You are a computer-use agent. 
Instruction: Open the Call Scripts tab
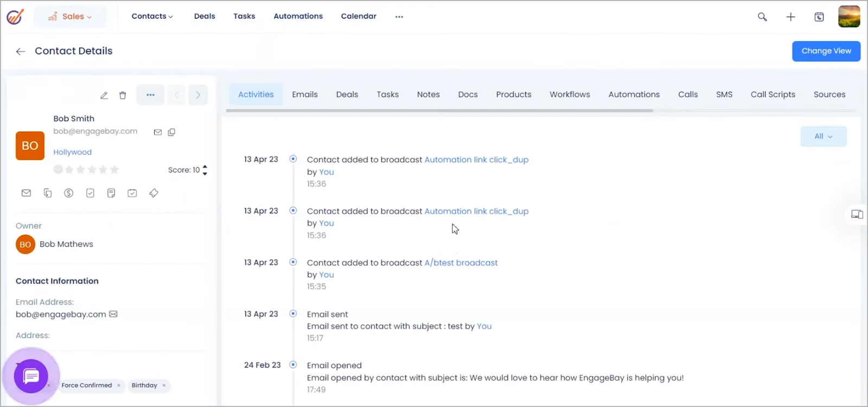(x=773, y=94)
